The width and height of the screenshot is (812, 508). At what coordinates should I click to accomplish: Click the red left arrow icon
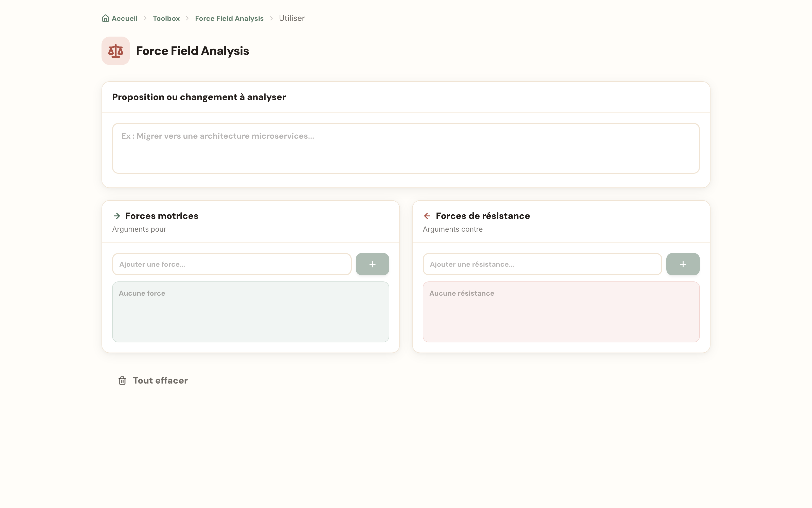click(x=427, y=216)
